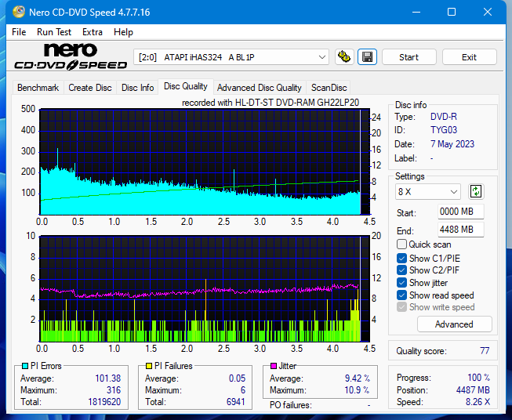Expand the 8 X speed dropdown
This screenshot has width=512, height=420.
428,192
